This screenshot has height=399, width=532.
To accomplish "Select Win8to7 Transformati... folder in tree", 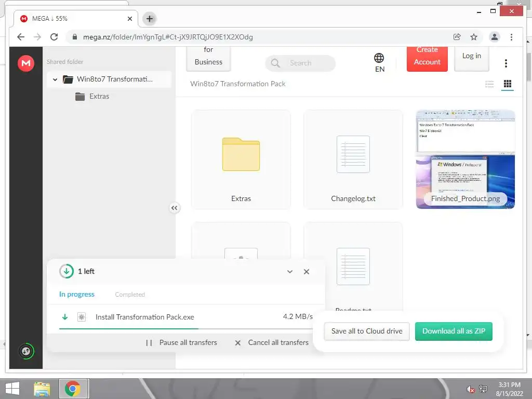I will coord(109,79).
